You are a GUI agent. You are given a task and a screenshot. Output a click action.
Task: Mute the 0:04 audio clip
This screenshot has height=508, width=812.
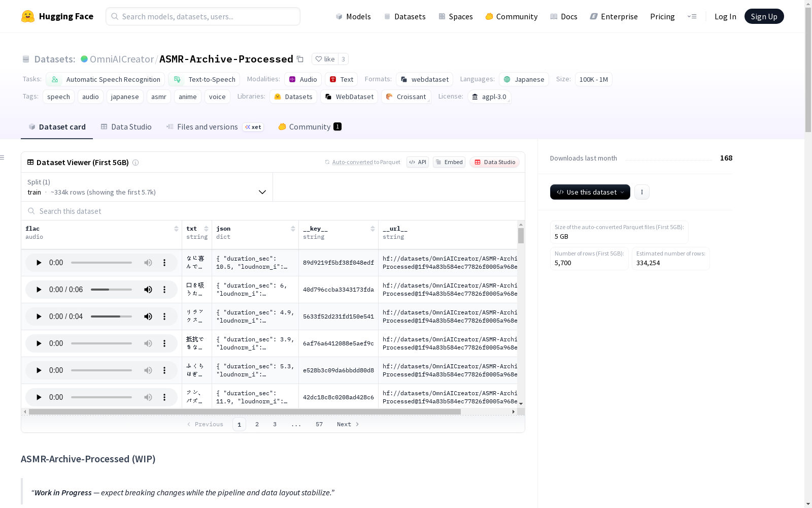tap(148, 316)
